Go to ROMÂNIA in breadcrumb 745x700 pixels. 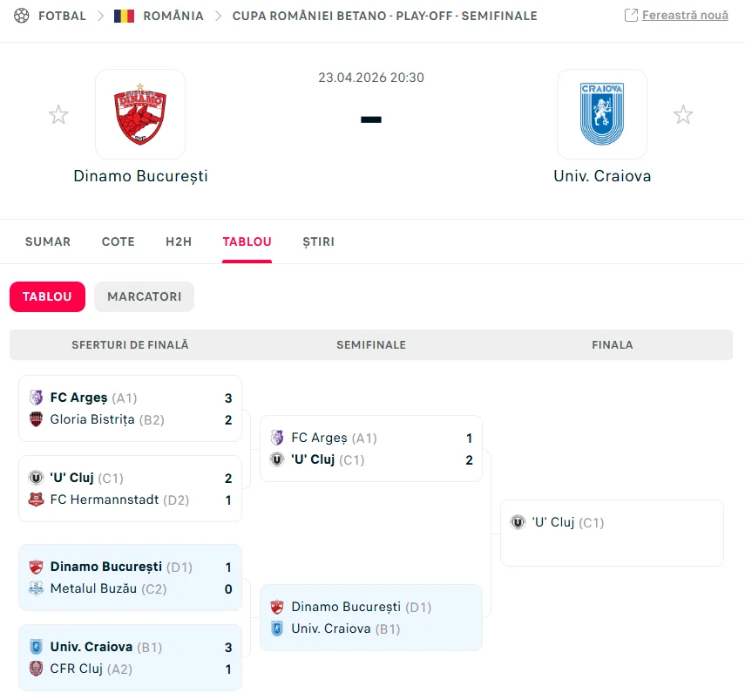click(173, 16)
